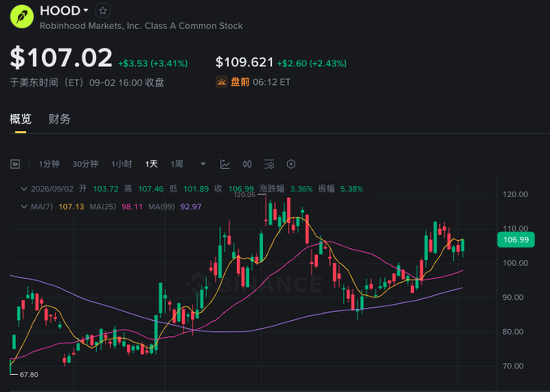Screen dimensions: 550x392
Task: Click the $109.621 pre-market price
Action: tap(244, 62)
